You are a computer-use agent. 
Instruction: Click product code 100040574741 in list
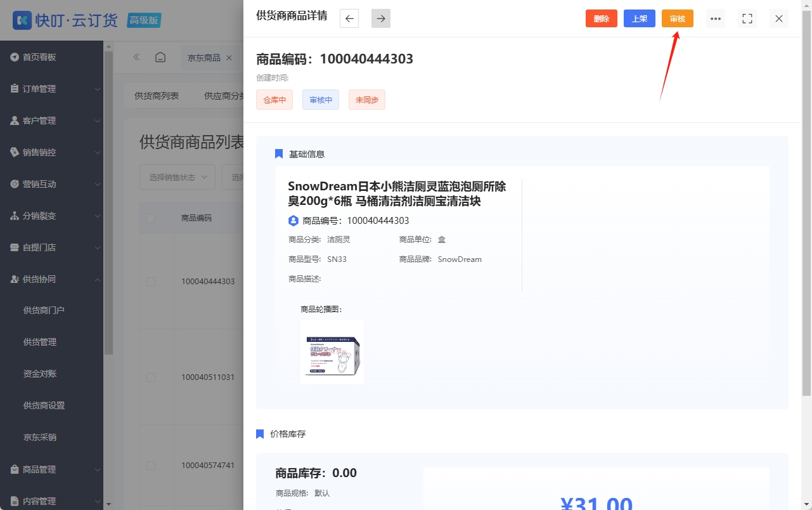(208, 466)
